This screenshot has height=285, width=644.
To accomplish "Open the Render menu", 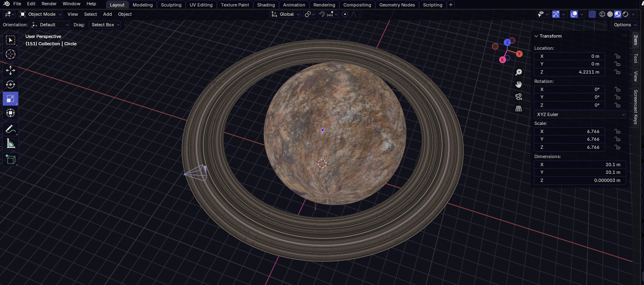I will 49,4.
